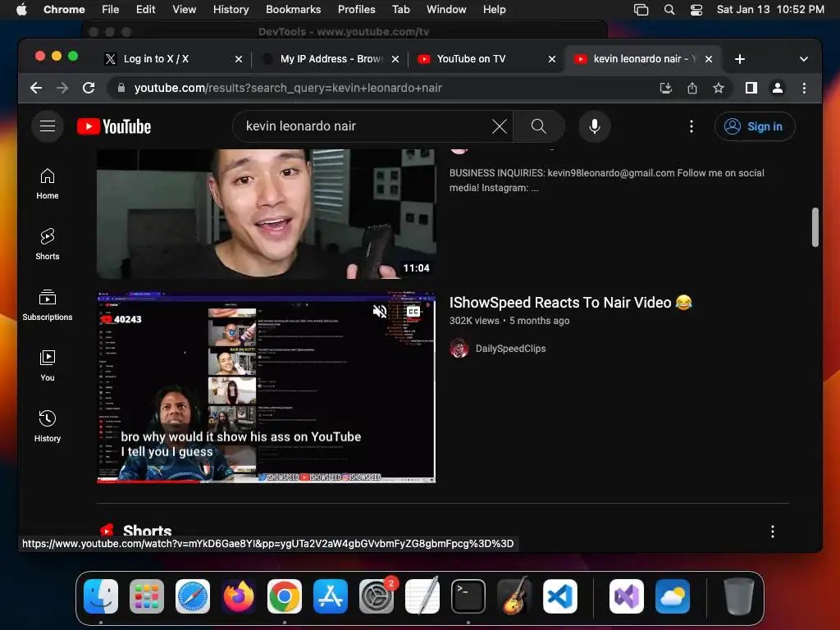Start voice search with microphone icon

tap(594, 126)
